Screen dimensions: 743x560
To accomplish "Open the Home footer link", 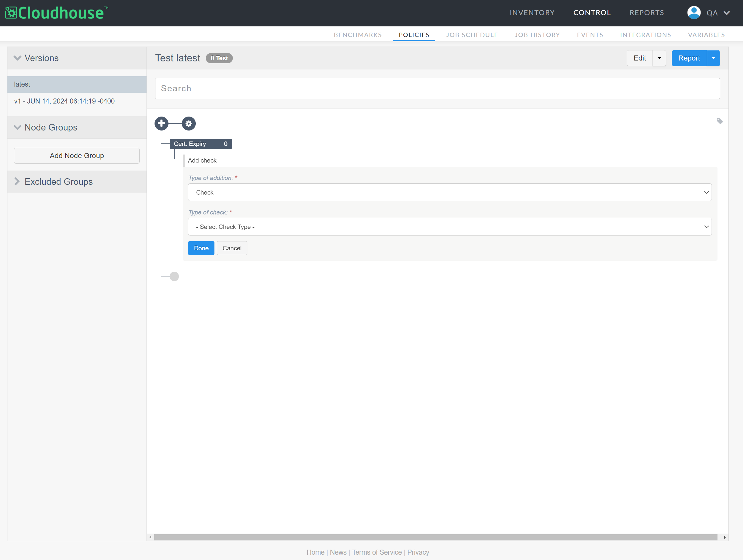I will (x=315, y=552).
